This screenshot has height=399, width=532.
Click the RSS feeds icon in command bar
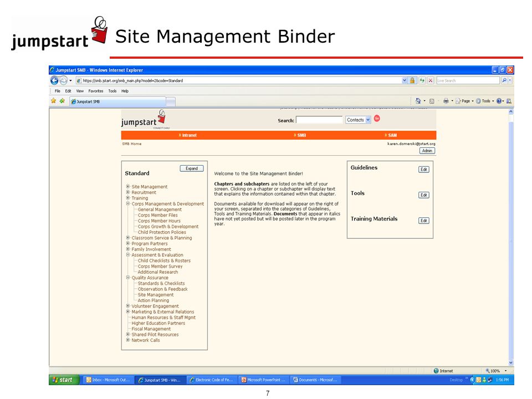click(x=432, y=101)
